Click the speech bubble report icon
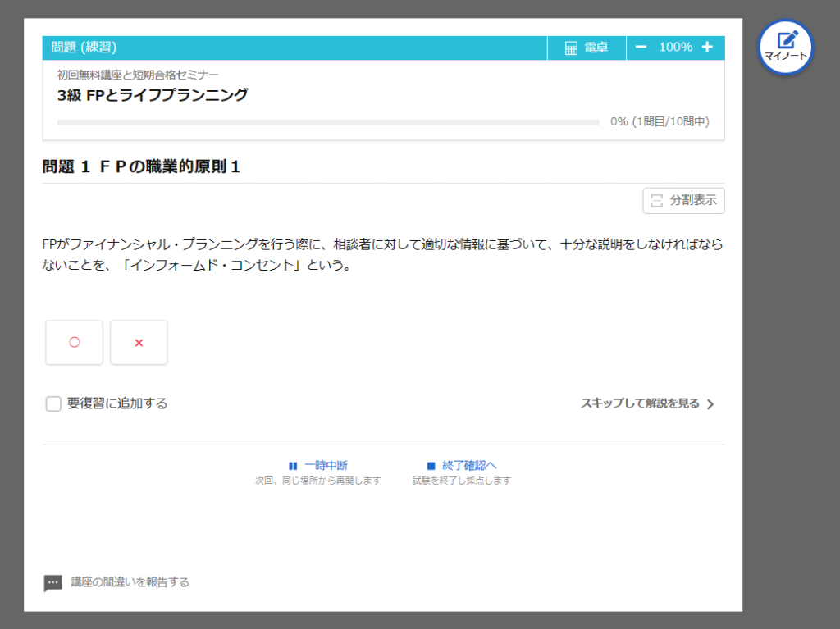Screen dimensions: 840x629 click(52, 583)
